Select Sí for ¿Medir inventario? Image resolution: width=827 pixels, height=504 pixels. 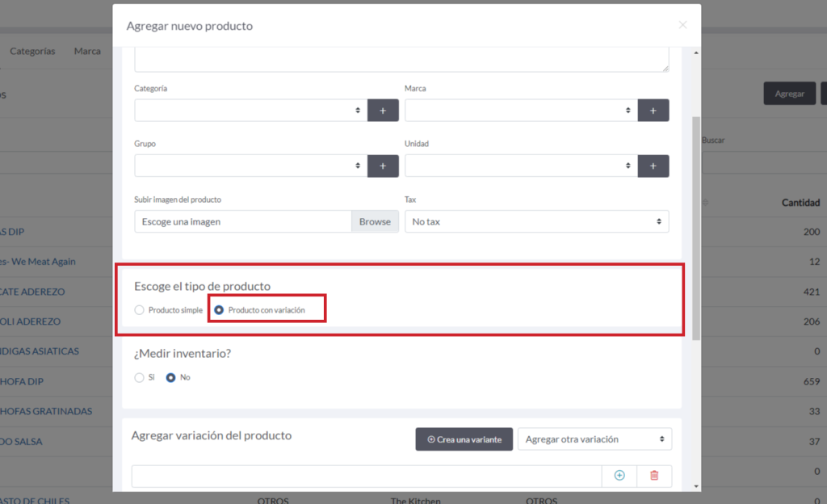(140, 377)
